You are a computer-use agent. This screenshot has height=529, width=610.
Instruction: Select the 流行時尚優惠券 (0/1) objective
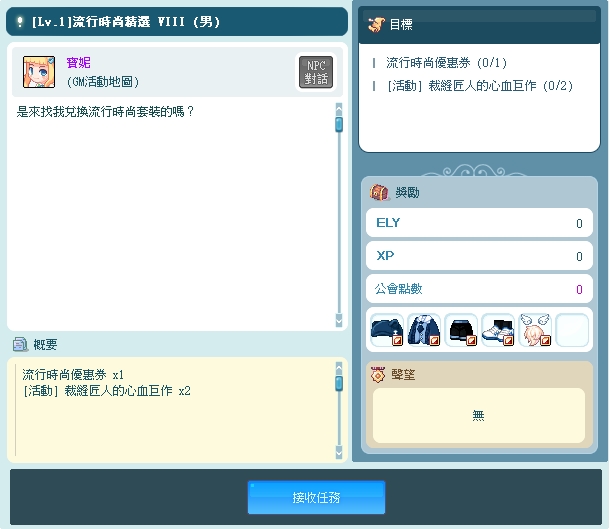click(446, 62)
